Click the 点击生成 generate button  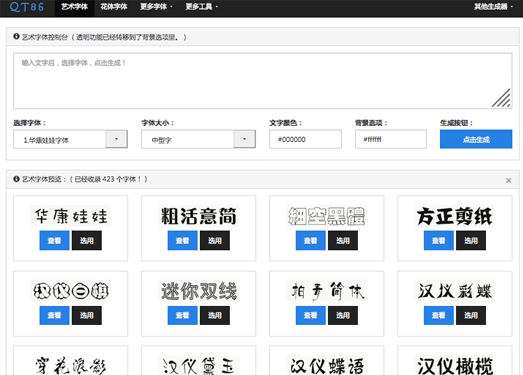476,139
